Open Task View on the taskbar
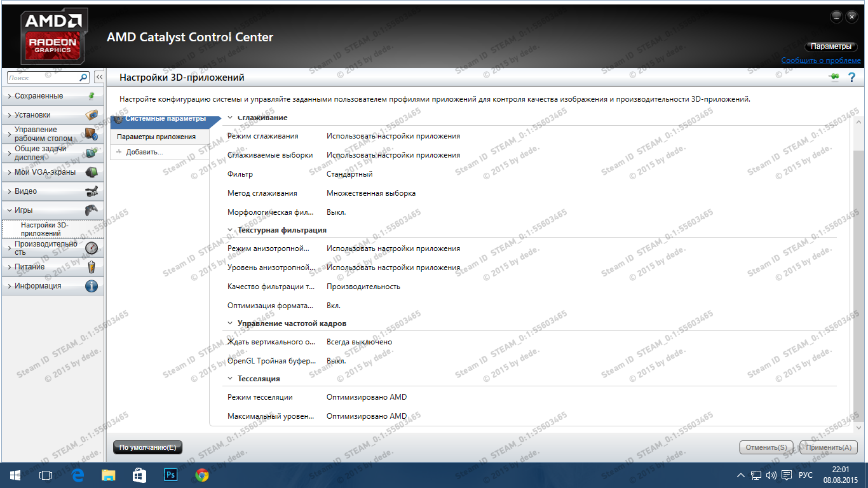 tap(46, 475)
